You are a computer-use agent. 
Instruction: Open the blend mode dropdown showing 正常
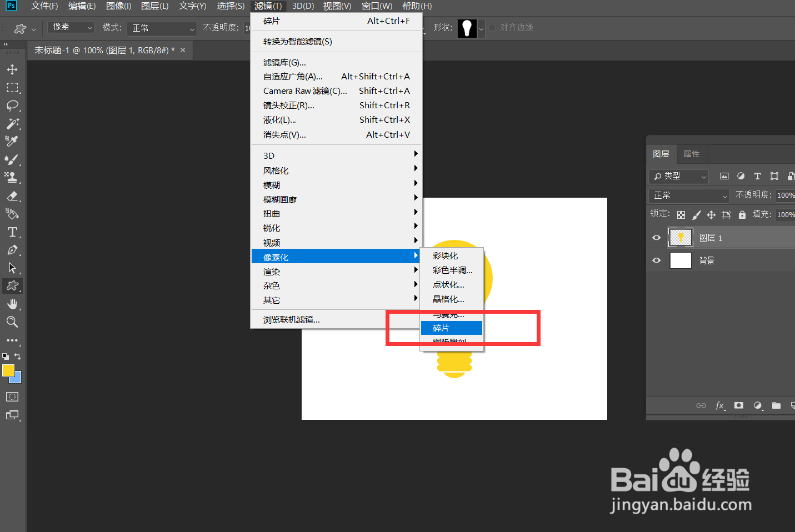[x=689, y=195]
